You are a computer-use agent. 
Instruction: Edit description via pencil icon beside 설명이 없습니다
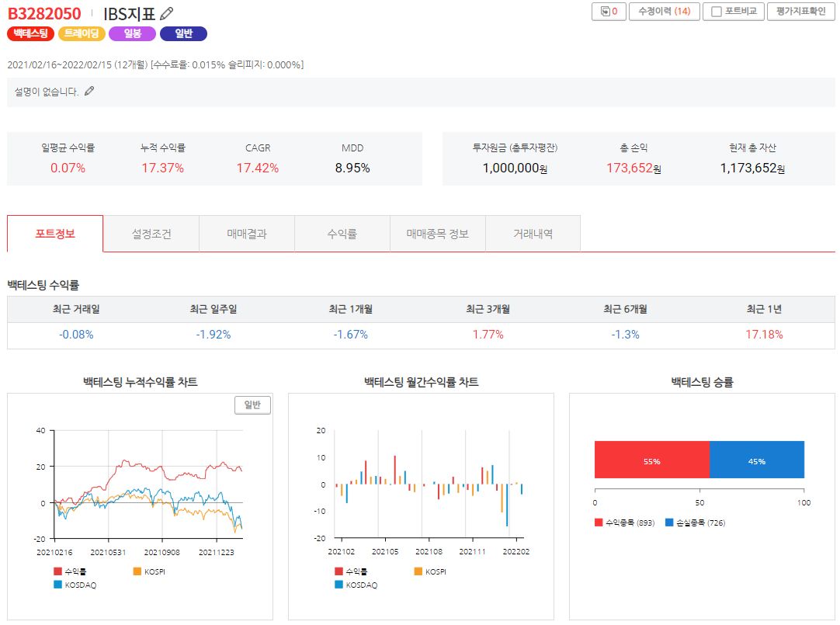coord(89,91)
